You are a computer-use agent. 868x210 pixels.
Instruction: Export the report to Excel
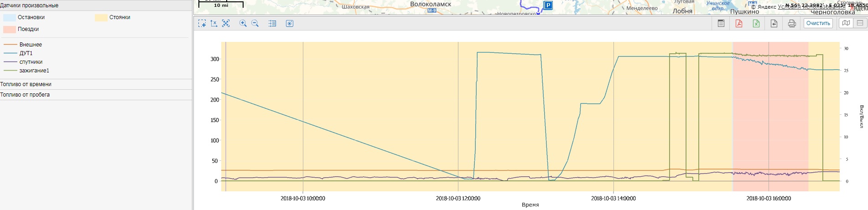click(x=756, y=23)
